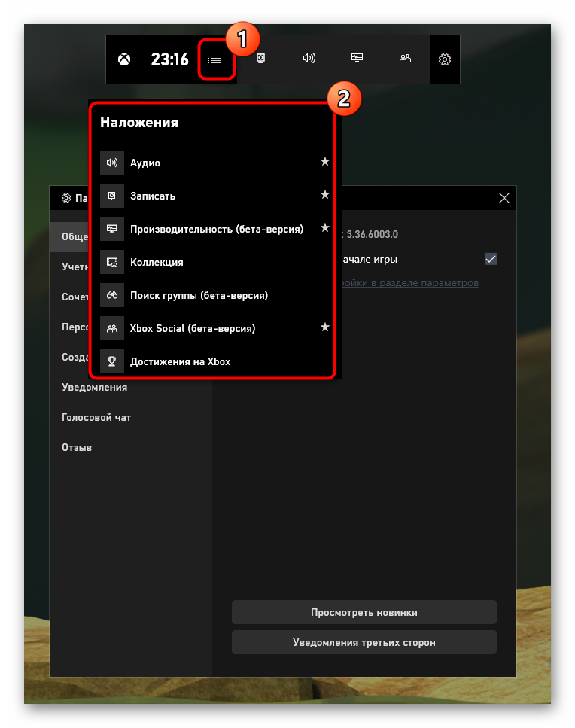Toggle favorite star for Производительность
Image resolution: width=575 pixels, height=728 pixels.
tap(325, 227)
